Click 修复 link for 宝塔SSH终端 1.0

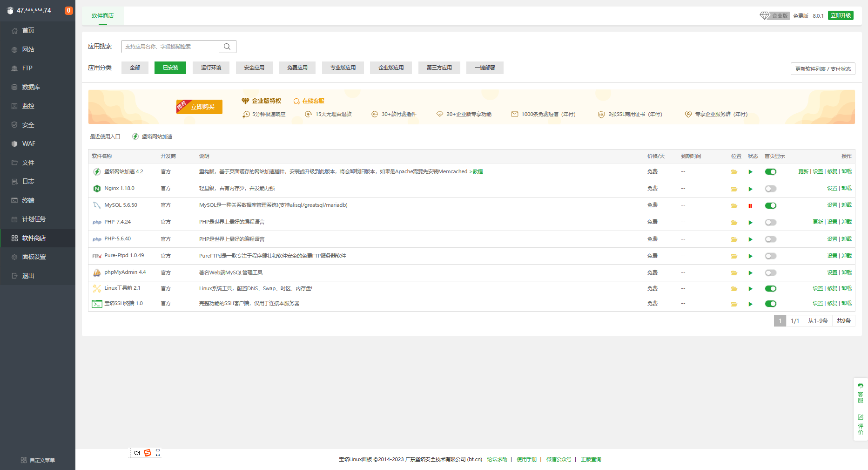(x=832, y=303)
